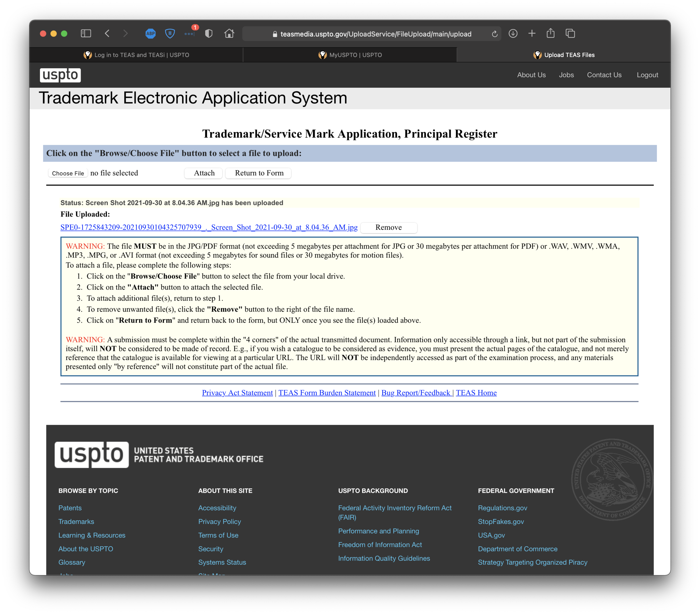700x614 pixels.
Task: Open Jobs in the header menu
Action: (x=566, y=75)
